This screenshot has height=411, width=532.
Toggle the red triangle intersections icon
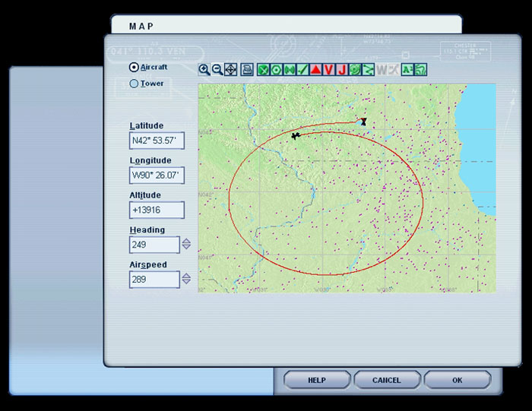[x=315, y=69]
